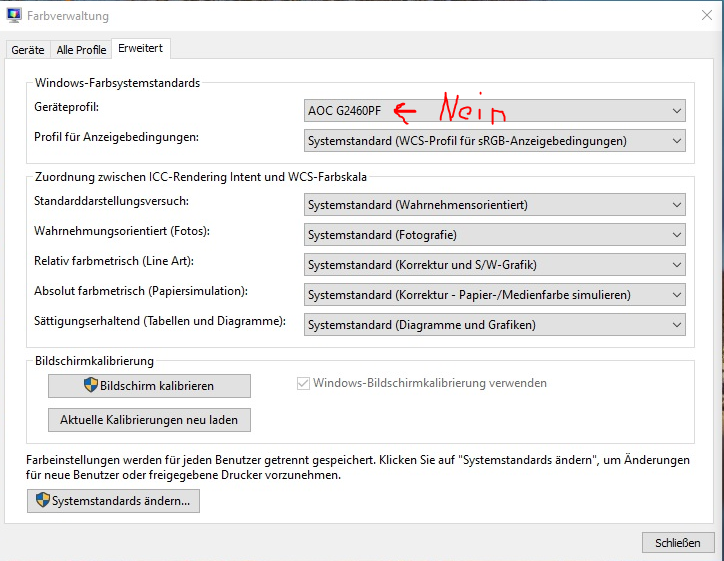Click the Geräteprofil: label
This screenshot has width=724, height=561.
[66, 107]
